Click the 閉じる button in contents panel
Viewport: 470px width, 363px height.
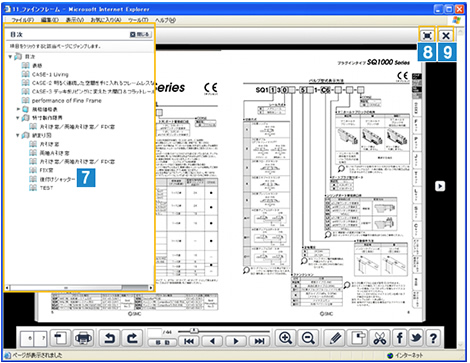[140, 34]
